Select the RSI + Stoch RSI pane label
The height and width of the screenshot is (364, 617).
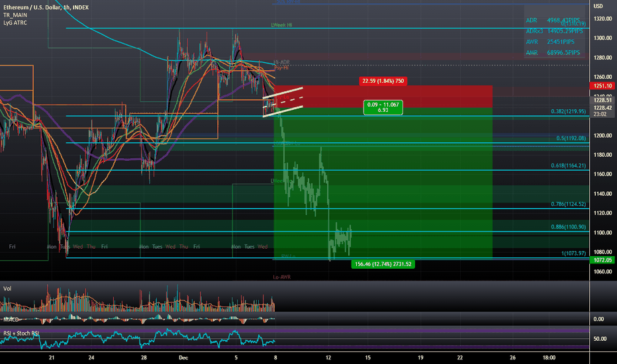point(21,334)
